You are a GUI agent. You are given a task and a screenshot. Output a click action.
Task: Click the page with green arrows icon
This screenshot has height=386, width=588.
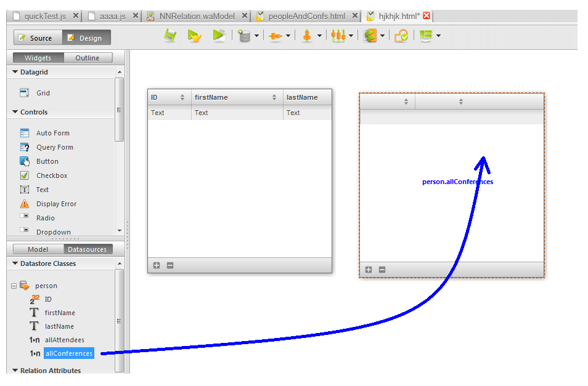(x=370, y=36)
